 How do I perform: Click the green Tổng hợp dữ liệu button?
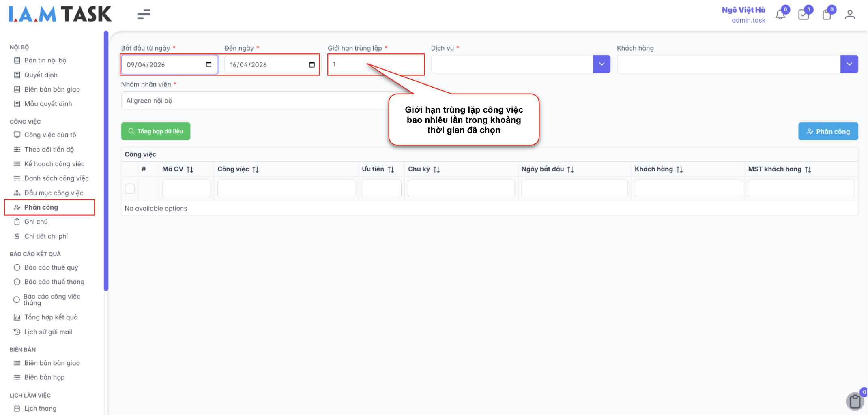click(x=156, y=131)
